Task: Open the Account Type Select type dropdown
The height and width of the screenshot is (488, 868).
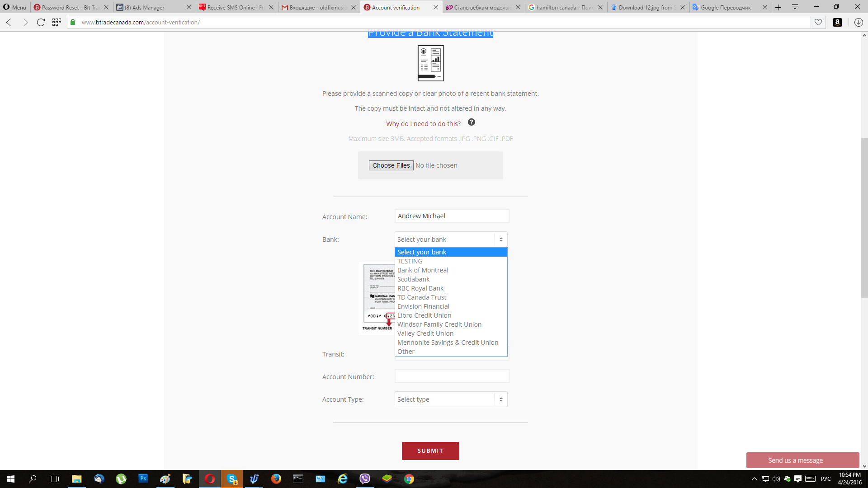Action: click(451, 399)
